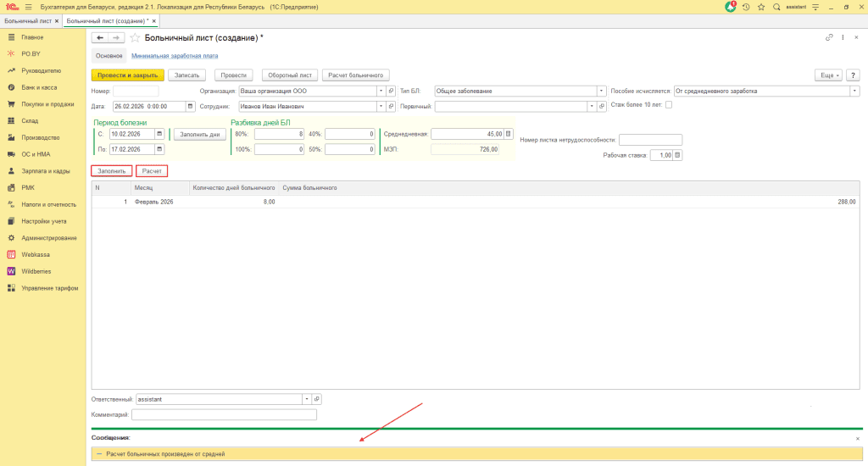
Task: Click the notifications bell icon
Action: (731, 7)
